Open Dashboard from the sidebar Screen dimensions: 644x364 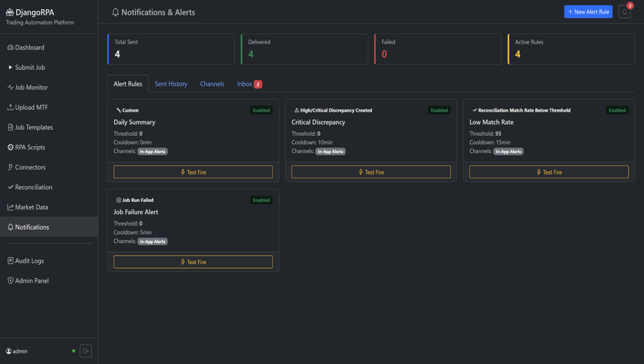(x=29, y=48)
